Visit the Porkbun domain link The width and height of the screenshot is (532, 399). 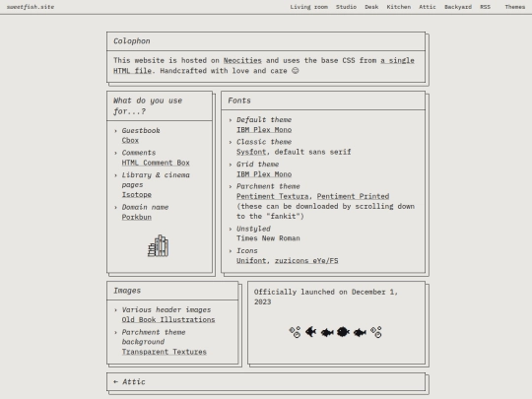[x=137, y=217]
